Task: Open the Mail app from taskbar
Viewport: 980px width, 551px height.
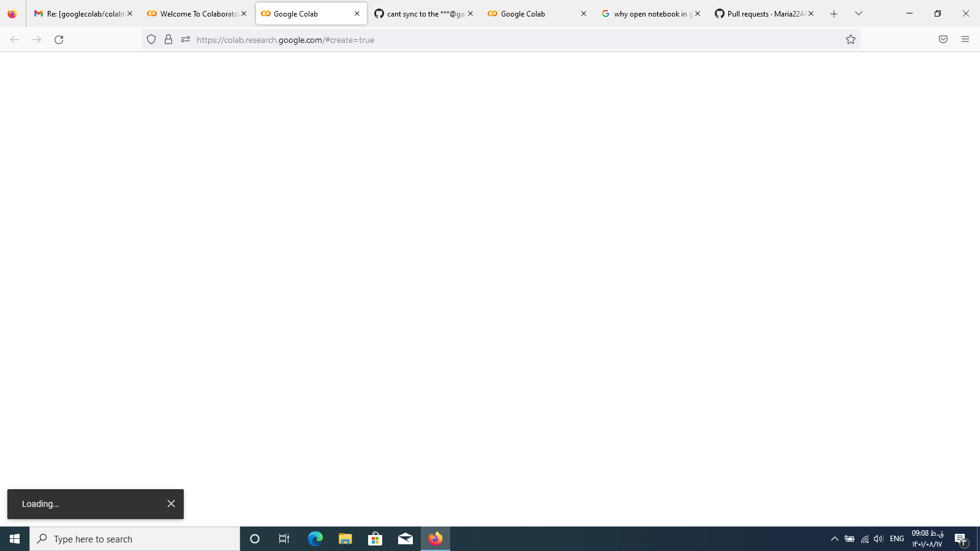Action: pyautogui.click(x=405, y=539)
